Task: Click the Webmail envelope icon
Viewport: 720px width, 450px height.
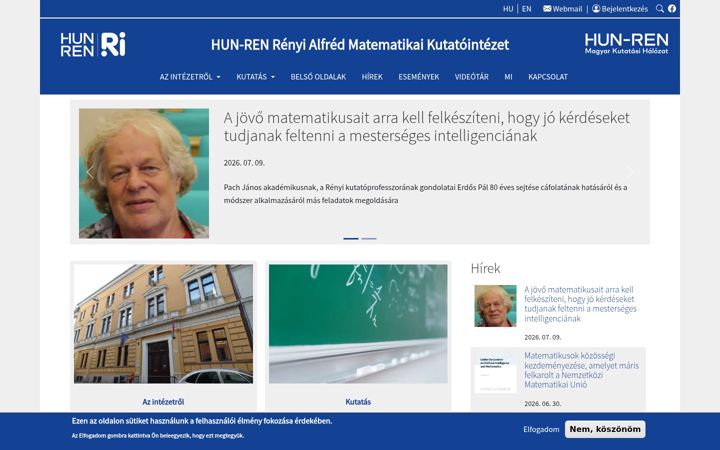Action: pos(547,9)
